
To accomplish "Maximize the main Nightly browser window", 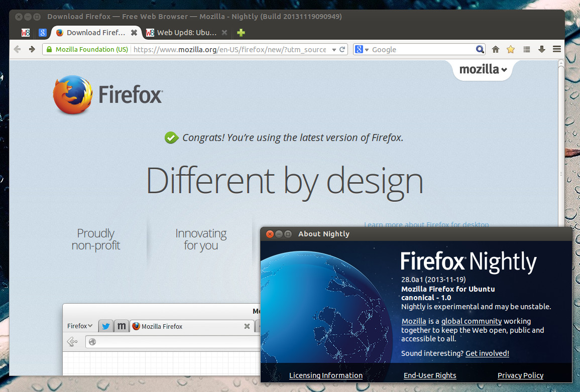I will tap(37, 17).
